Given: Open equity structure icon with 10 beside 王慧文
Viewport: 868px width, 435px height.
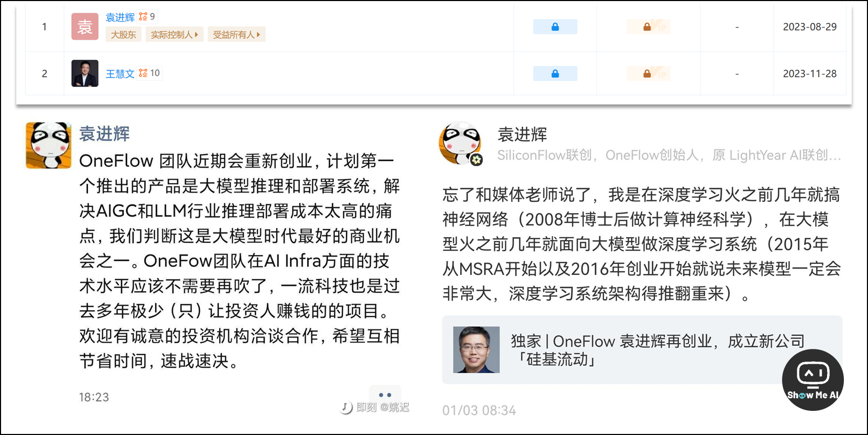Looking at the screenshot, I should coord(149,73).
